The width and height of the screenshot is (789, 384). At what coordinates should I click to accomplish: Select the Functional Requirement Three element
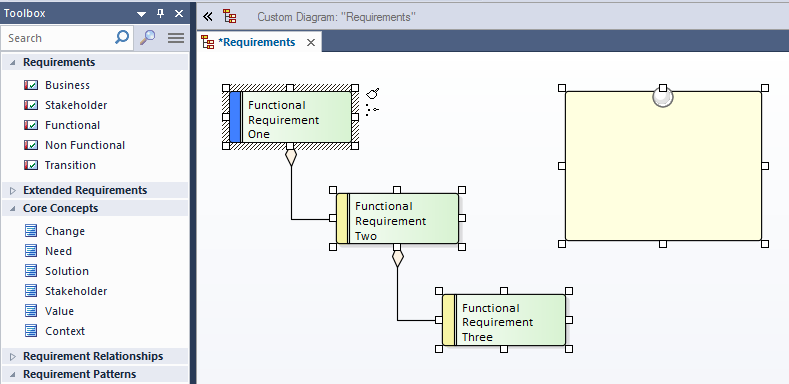[x=504, y=320]
